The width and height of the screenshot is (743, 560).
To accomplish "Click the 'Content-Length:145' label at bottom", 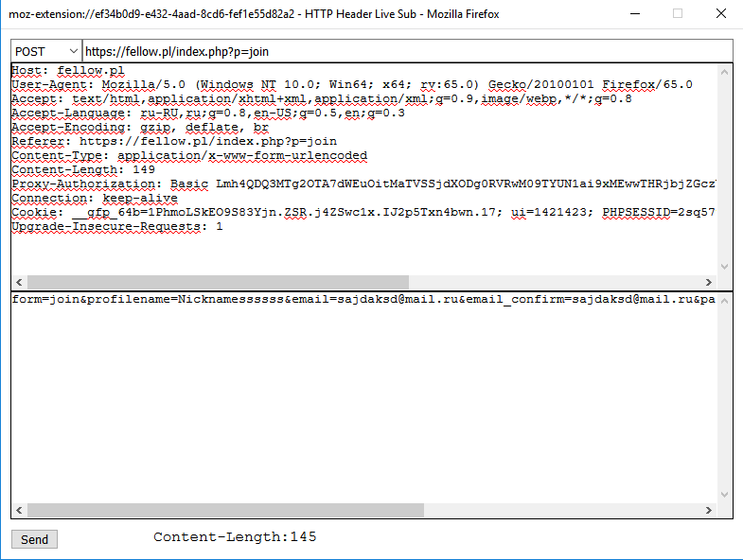I will (235, 536).
